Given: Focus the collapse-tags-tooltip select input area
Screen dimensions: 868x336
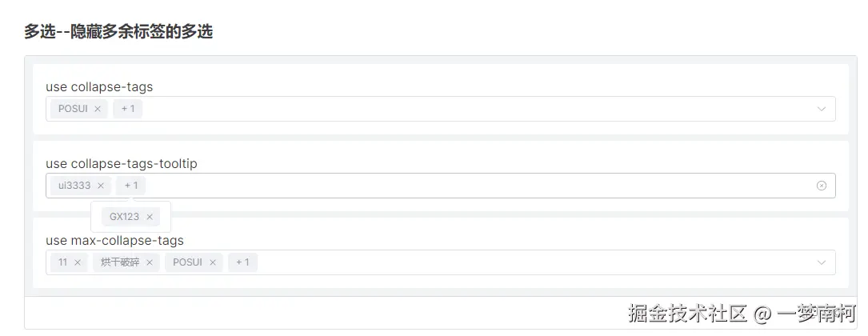Looking at the screenshot, I should pyautogui.click(x=480, y=186).
